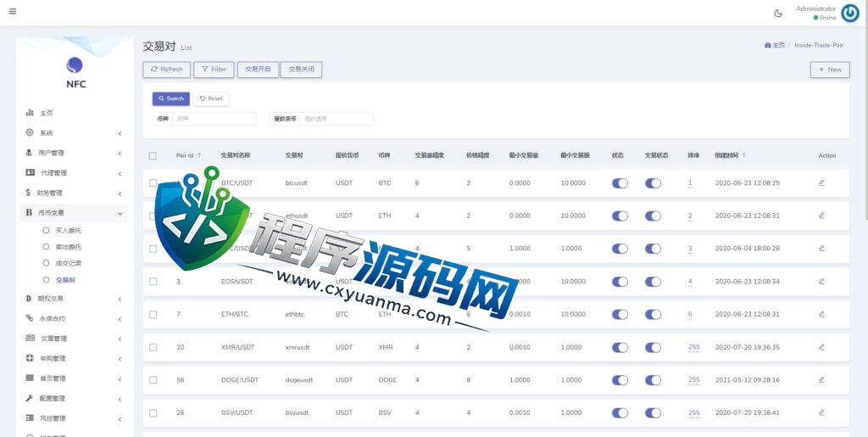The image size is (868, 437).
Task: Edit the BTC/USDT row
Action: pyautogui.click(x=821, y=182)
